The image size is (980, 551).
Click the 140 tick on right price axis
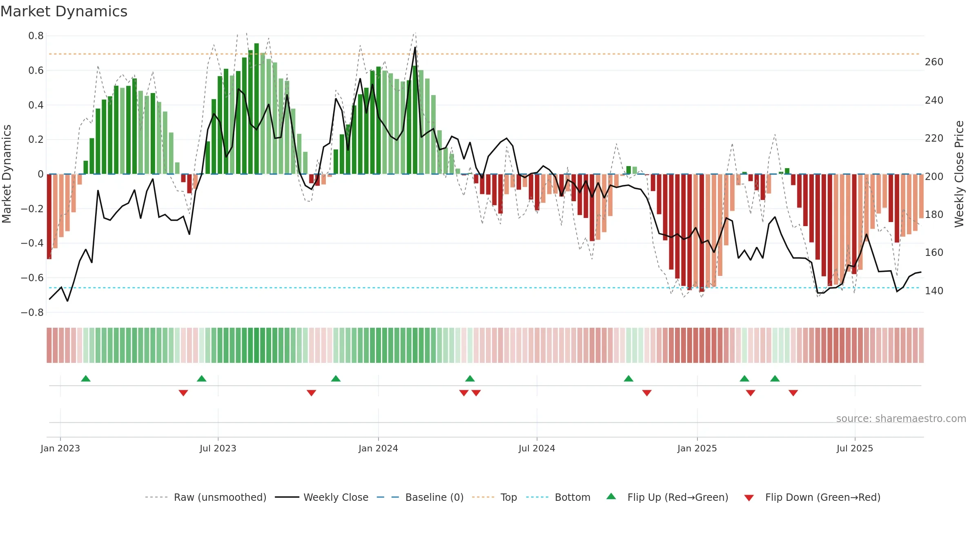934,291
